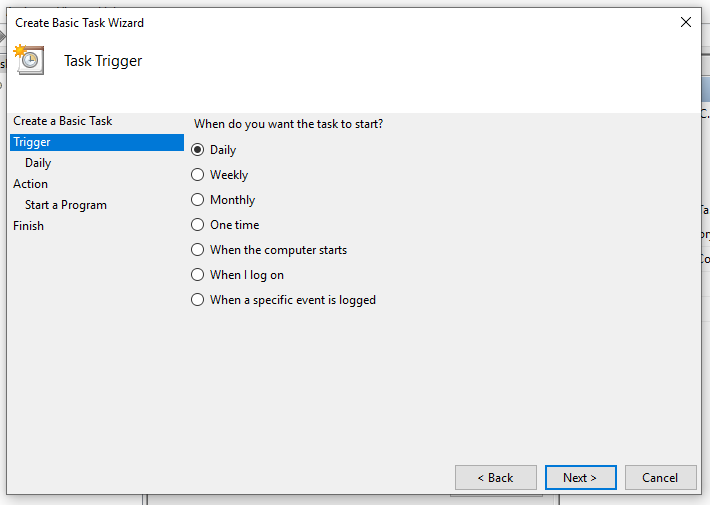710x505 pixels.
Task: Open the Start a Program sub-step
Action: pos(66,205)
